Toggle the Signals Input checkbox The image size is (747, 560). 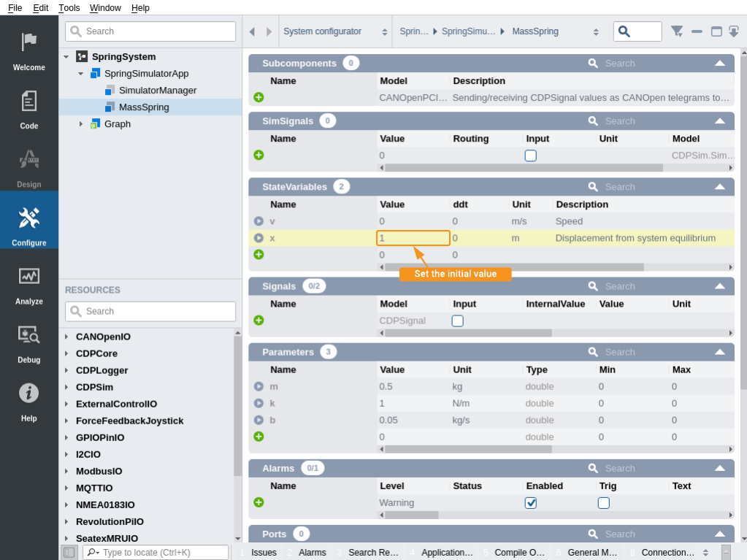click(457, 321)
